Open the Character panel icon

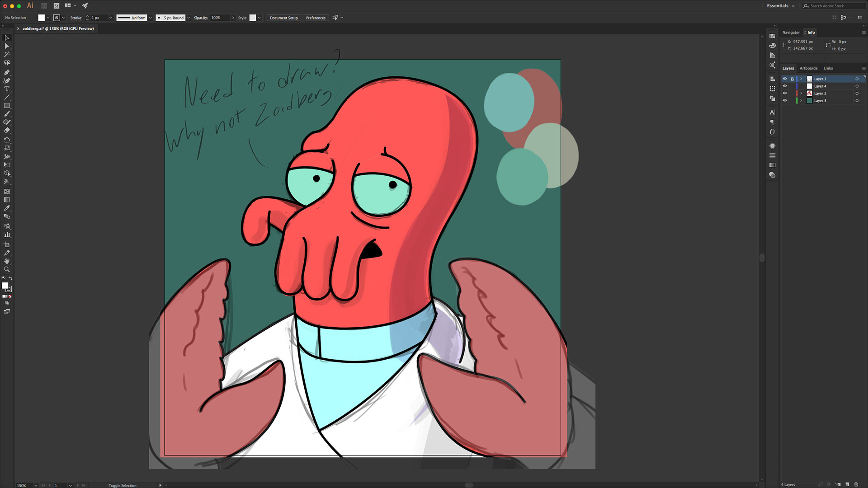click(772, 113)
